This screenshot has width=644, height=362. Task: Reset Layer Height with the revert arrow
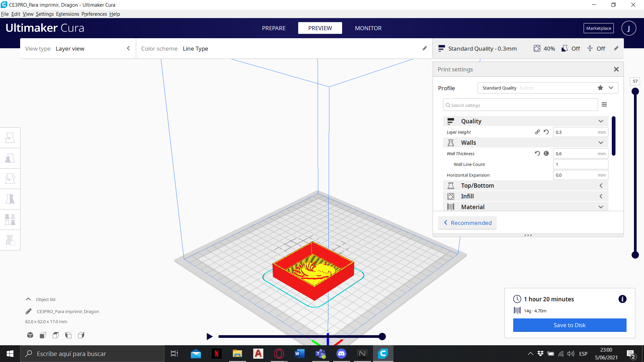pos(546,132)
